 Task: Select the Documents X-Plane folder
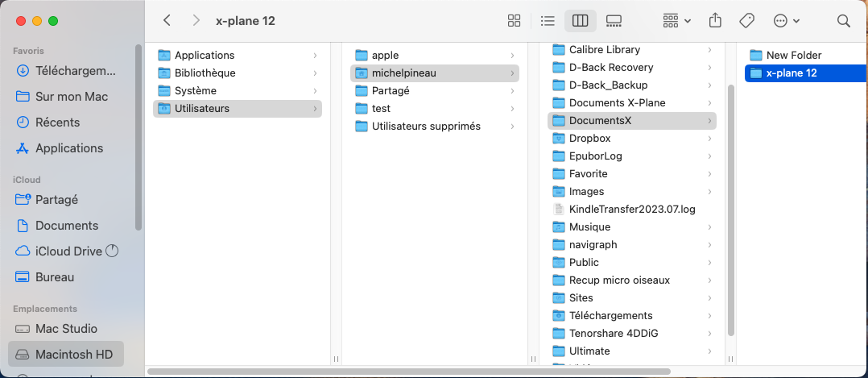[x=631, y=102]
